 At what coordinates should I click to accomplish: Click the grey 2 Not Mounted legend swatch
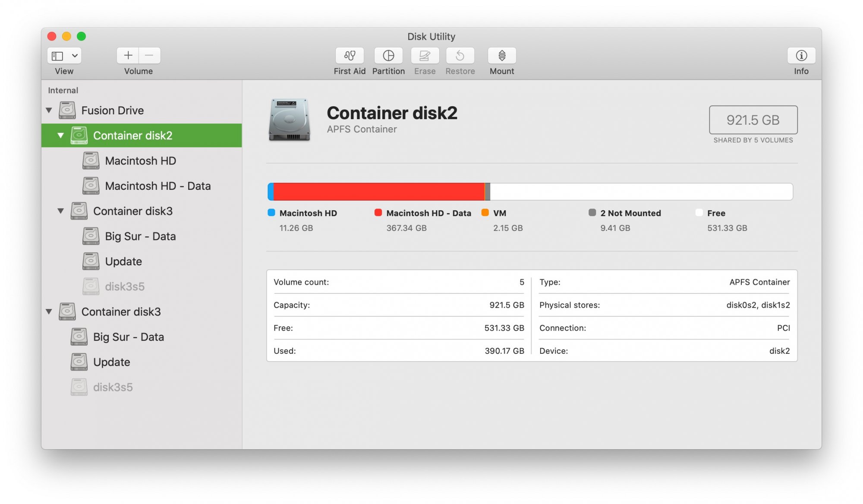(x=592, y=212)
